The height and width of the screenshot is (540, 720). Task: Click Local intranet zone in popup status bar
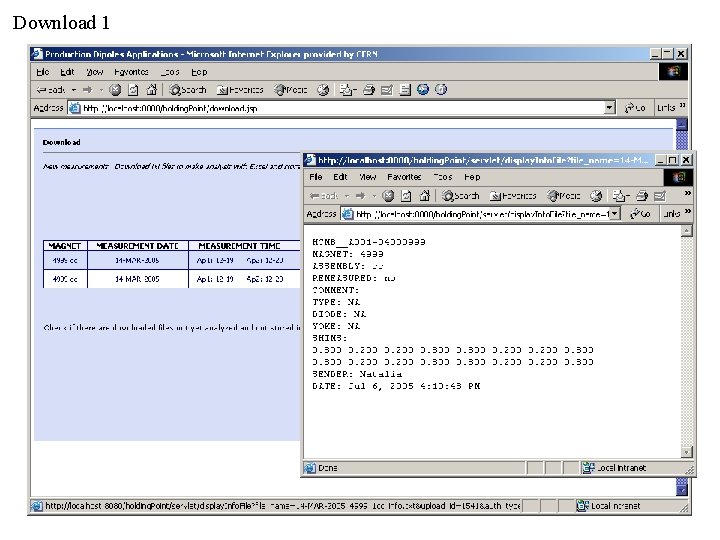(x=615, y=468)
